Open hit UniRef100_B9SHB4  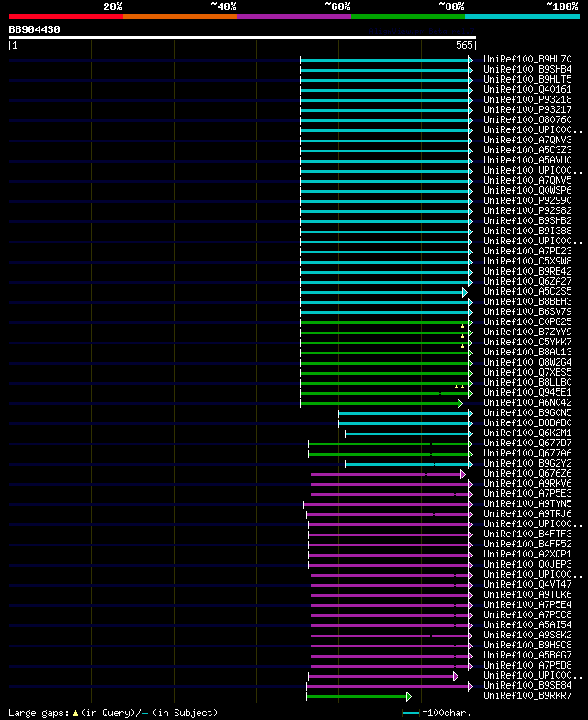click(527, 70)
